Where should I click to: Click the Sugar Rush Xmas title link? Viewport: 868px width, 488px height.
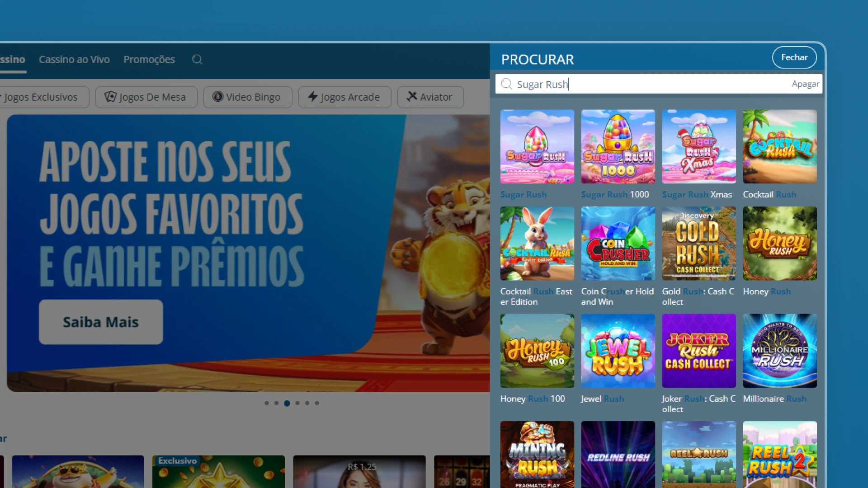pyautogui.click(x=697, y=195)
